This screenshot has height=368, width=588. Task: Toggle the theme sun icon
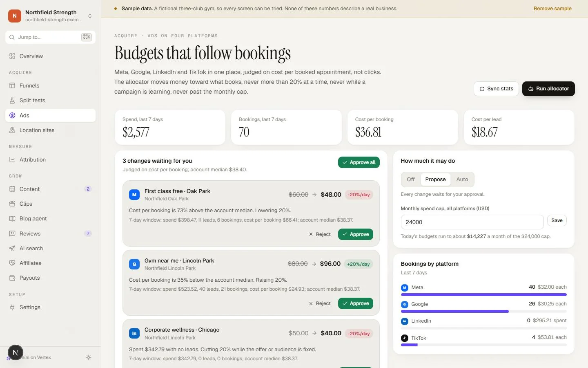pyautogui.click(x=89, y=357)
